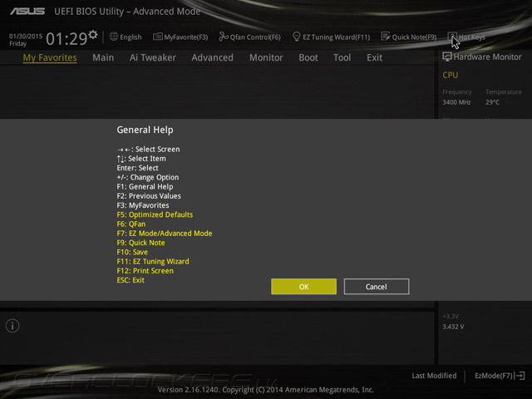
Task: Go to the Advanced tab
Action: [213, 57]
